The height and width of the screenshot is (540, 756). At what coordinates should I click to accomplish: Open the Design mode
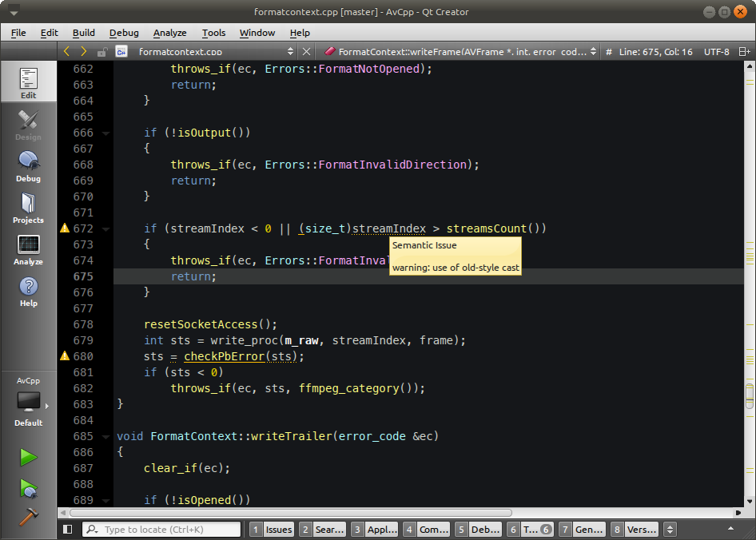[x=29, y=125]
